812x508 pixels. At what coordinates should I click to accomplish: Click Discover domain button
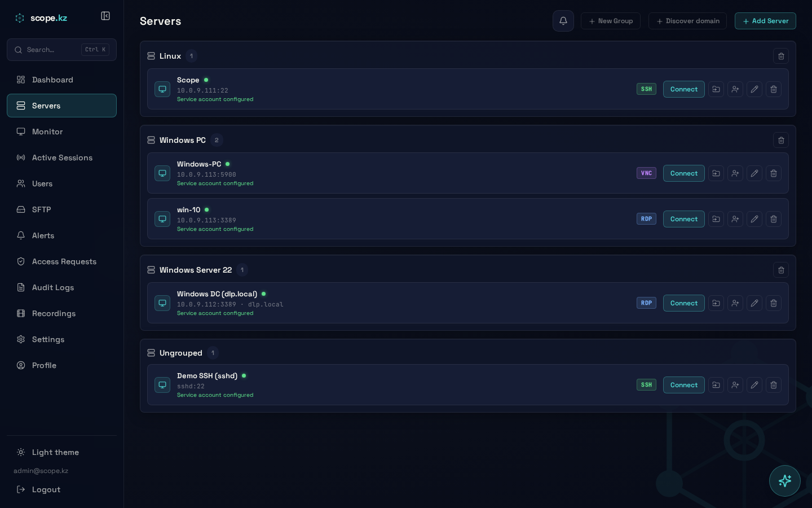pos(687,21)
